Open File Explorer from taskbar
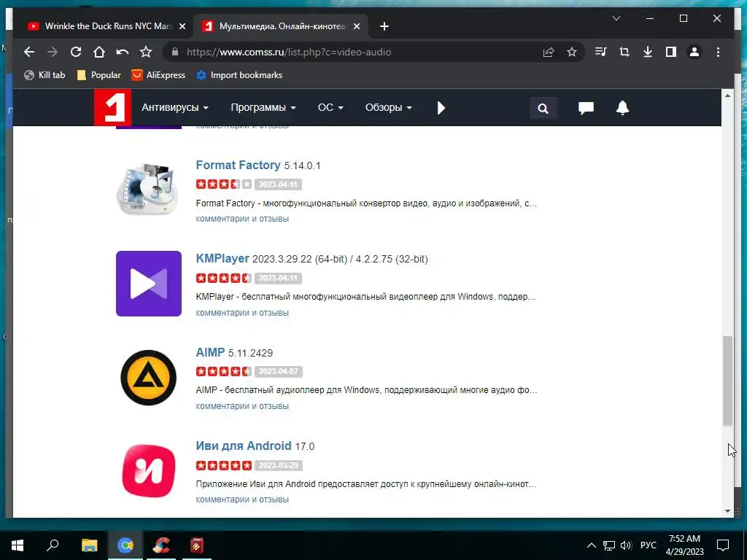Screen dimensions: 747x560 coord(89,545)
